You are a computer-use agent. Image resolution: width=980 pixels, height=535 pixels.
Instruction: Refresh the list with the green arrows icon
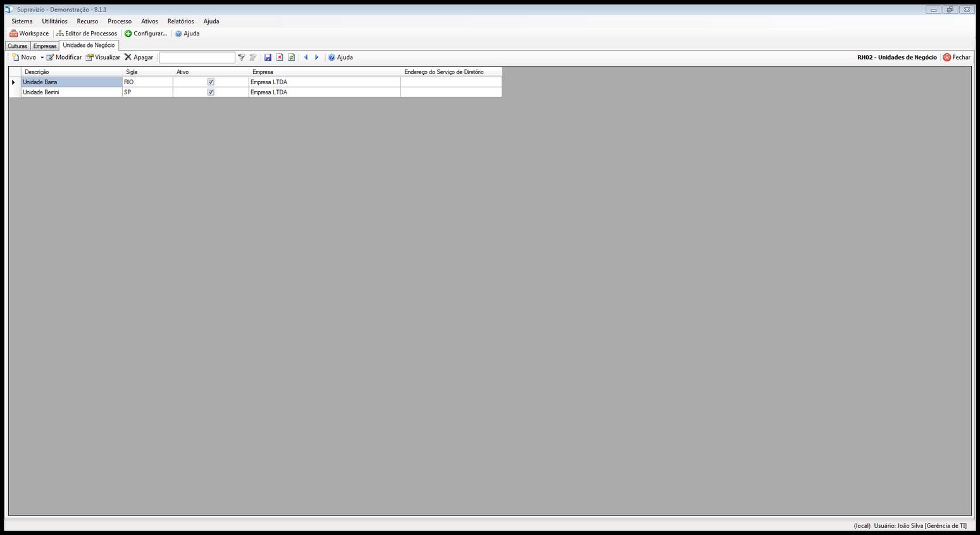291,57
